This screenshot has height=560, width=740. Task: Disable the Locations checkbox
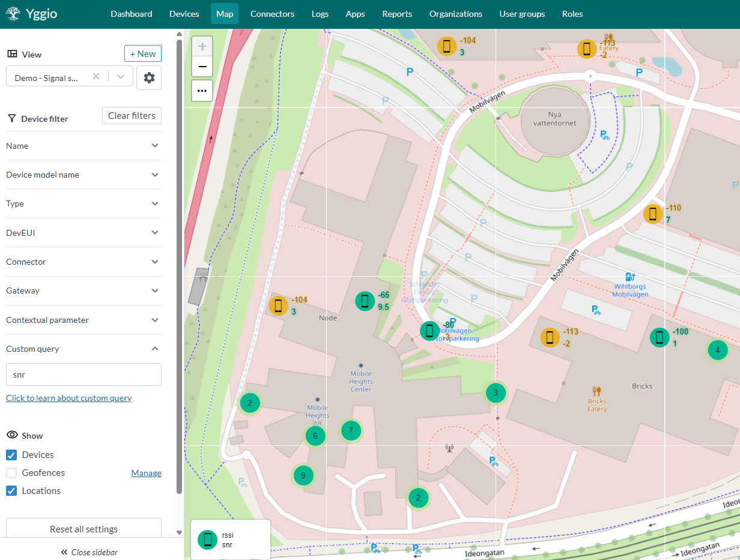(11, 490)
